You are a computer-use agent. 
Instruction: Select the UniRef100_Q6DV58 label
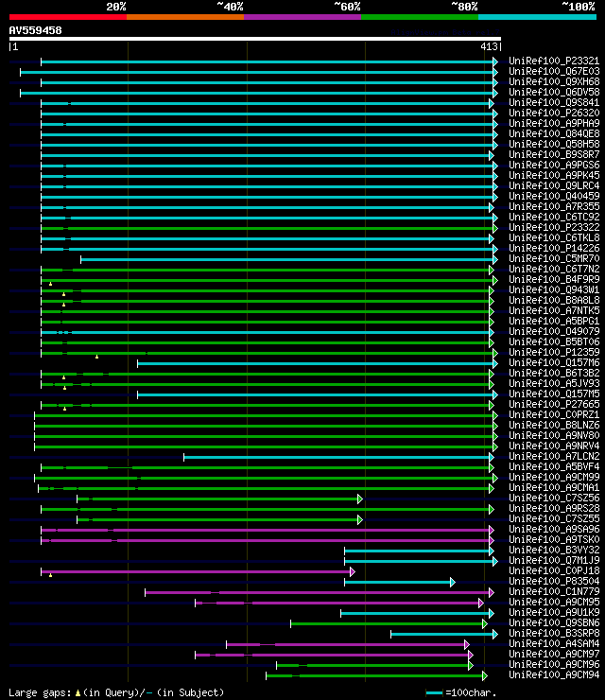point(554,92)
